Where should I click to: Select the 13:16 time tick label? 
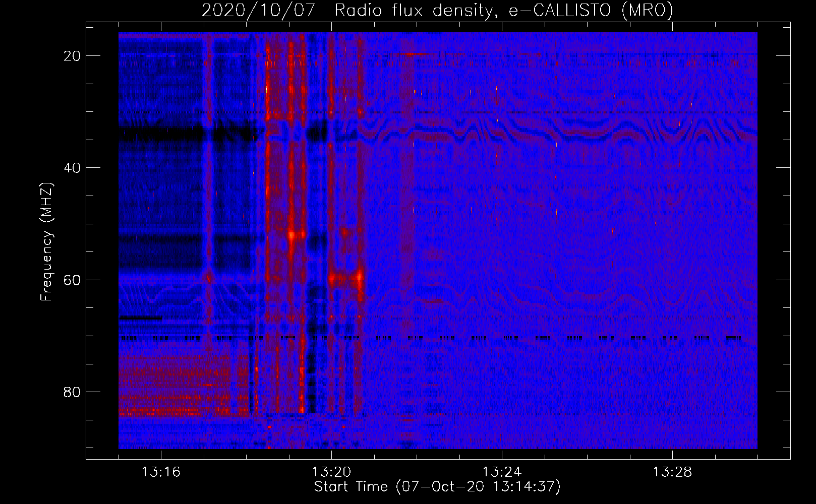161,472
